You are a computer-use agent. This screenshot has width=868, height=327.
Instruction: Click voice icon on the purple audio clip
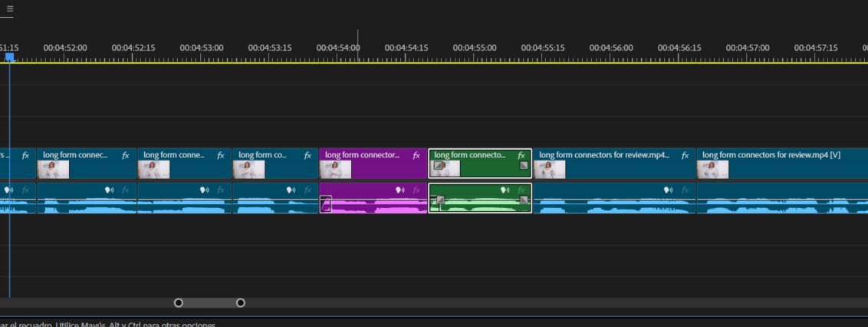pyautogui.click(x=399, y=190)
